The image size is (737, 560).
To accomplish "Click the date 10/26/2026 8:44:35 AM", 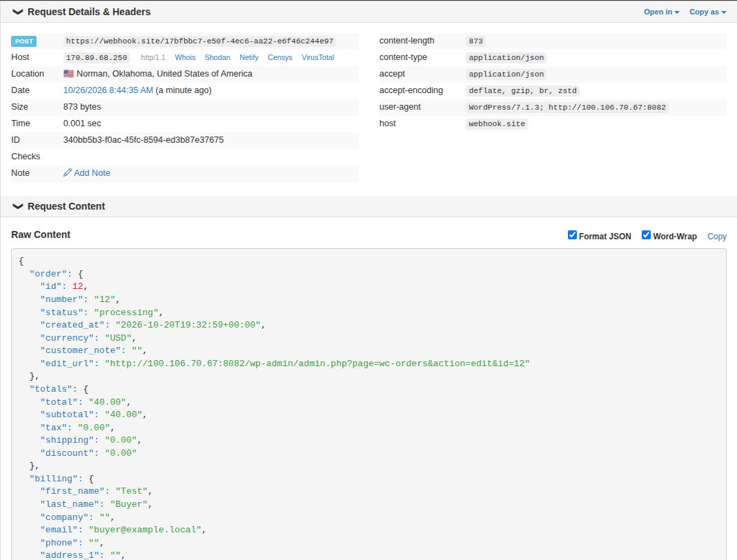I will click(x=108, y=90).
